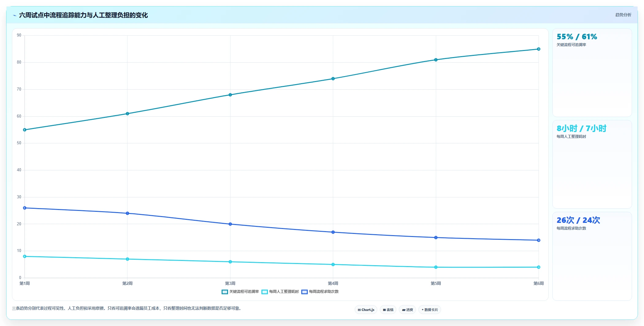
Task: Click the 数据卡片 tag chip
Action: pos(430,310)
